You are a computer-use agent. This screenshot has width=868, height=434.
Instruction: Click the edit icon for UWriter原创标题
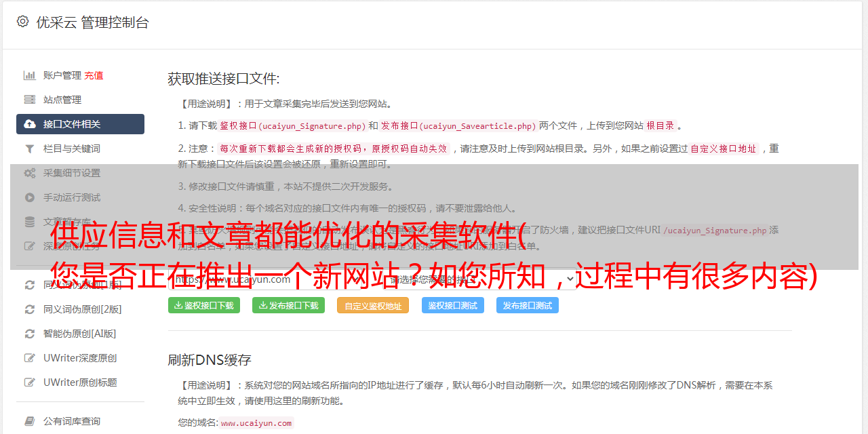tap(30, 382)
